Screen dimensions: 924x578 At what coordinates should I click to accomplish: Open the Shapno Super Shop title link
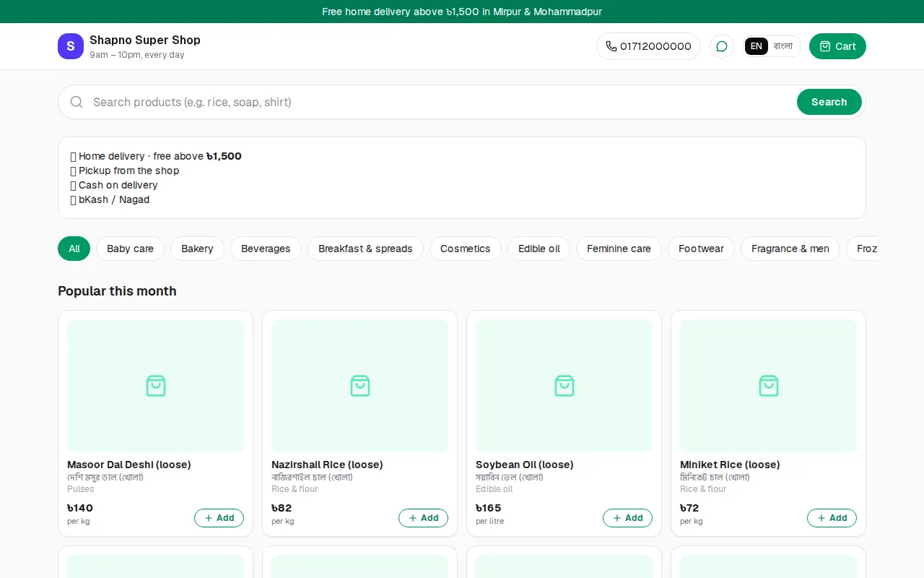pyautogui.click(x=145, y=40)
